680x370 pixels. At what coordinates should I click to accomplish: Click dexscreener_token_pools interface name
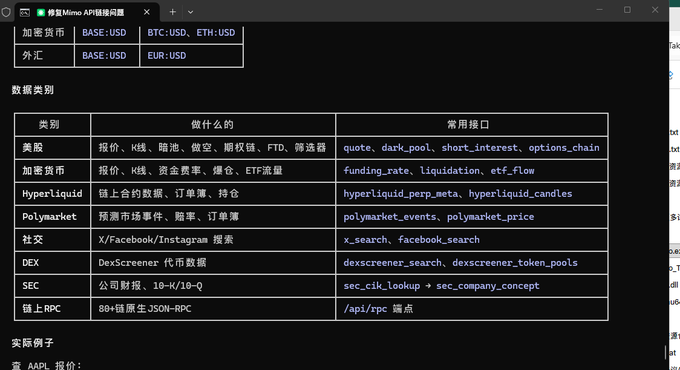pyautogui.click(x=515, y=263)
